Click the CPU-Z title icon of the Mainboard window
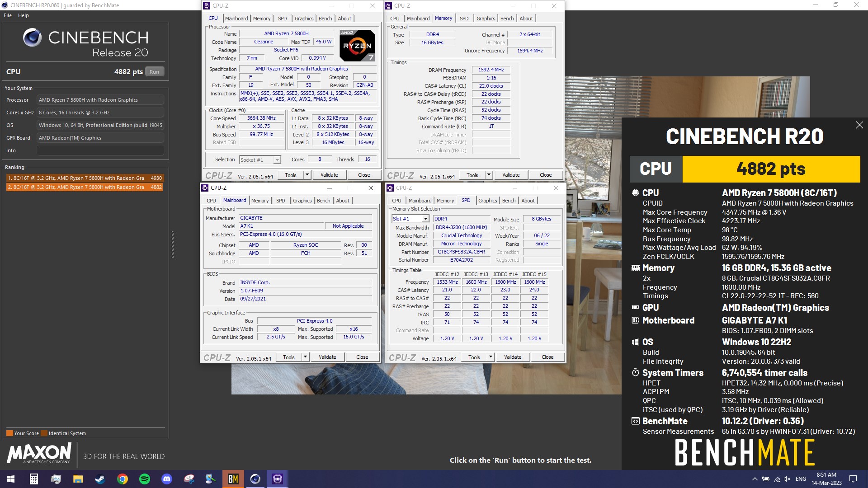Viewport: 868px width, 488px height. (x=205, y=188)
